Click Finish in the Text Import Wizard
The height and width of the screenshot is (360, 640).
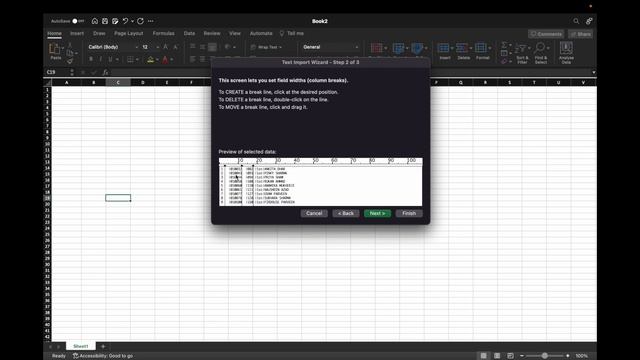[409, 213]
